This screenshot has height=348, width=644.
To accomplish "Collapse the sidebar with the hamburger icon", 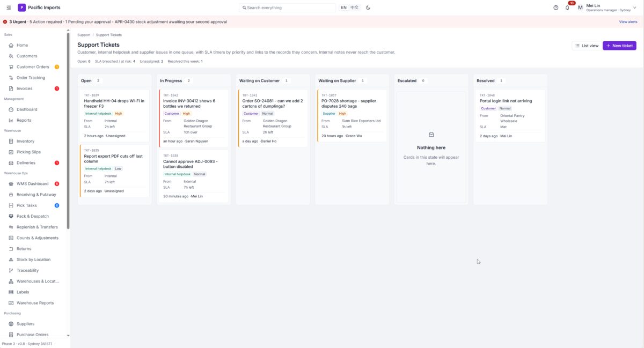I will [x=9, y=8].
